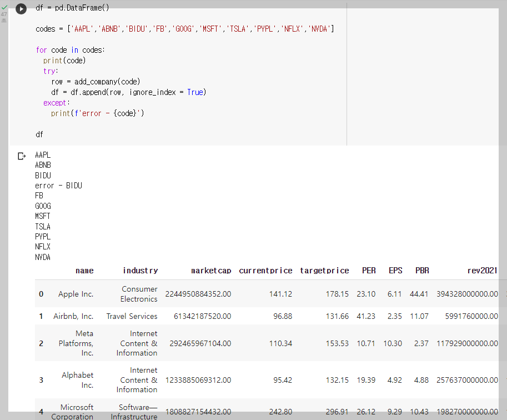Select the 'Apple Inc.' name cell

[76, 294]
